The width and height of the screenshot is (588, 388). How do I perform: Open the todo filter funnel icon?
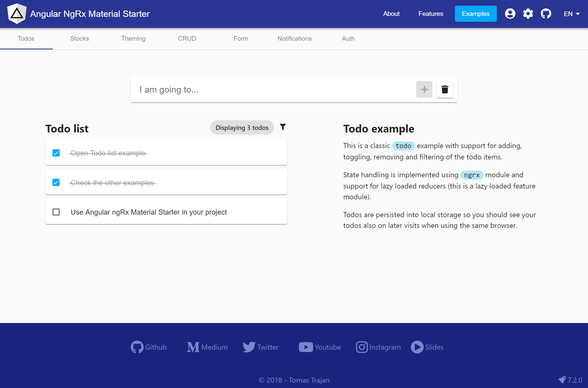[x=283, y=127]
